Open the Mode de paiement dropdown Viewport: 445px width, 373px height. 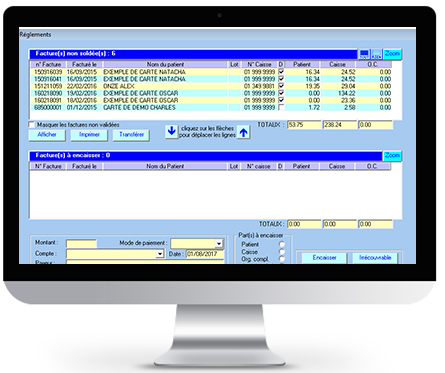(x=219, y=244)
